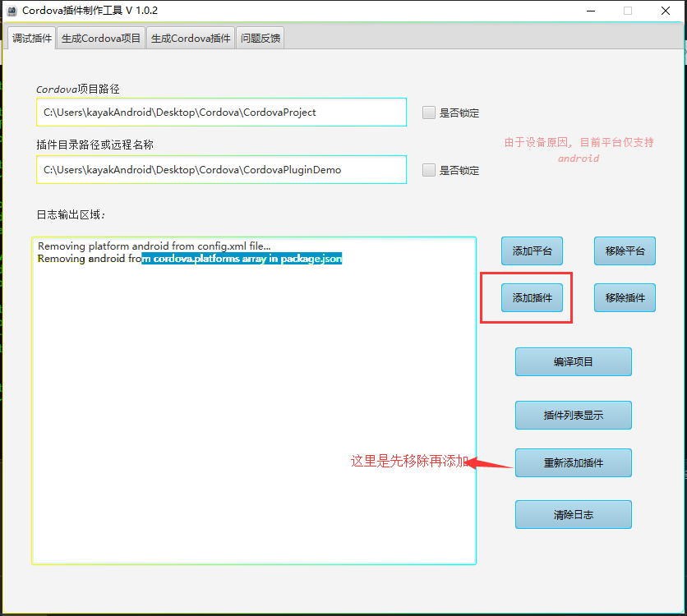687x616 pixels.
Task: Click the log line 'Removing platform android from config.xml file...'
Action: pyautogui.click(x=154, y=246)
